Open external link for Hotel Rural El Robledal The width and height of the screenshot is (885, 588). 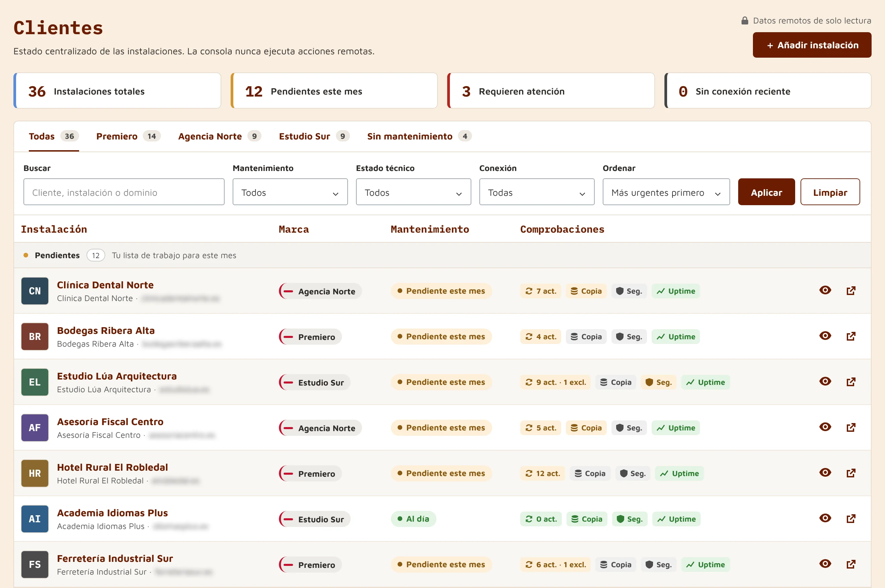(851, 473)
